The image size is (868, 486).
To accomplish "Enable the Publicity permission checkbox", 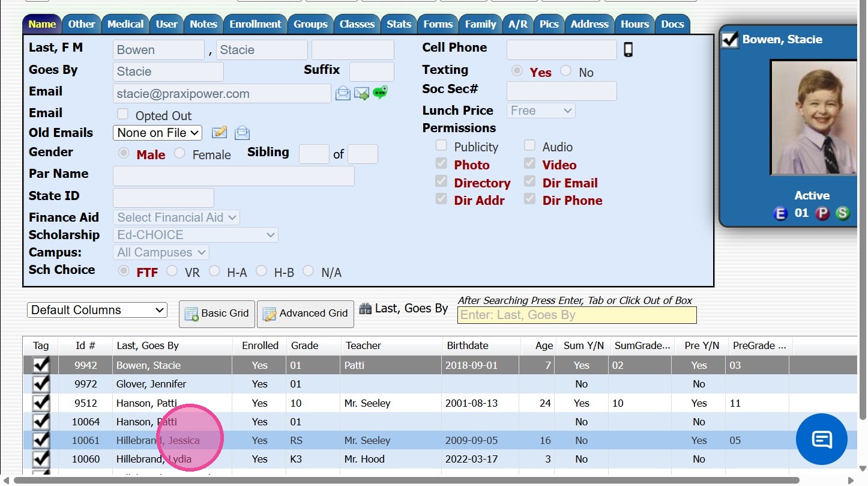I will [x=441, y=145].
